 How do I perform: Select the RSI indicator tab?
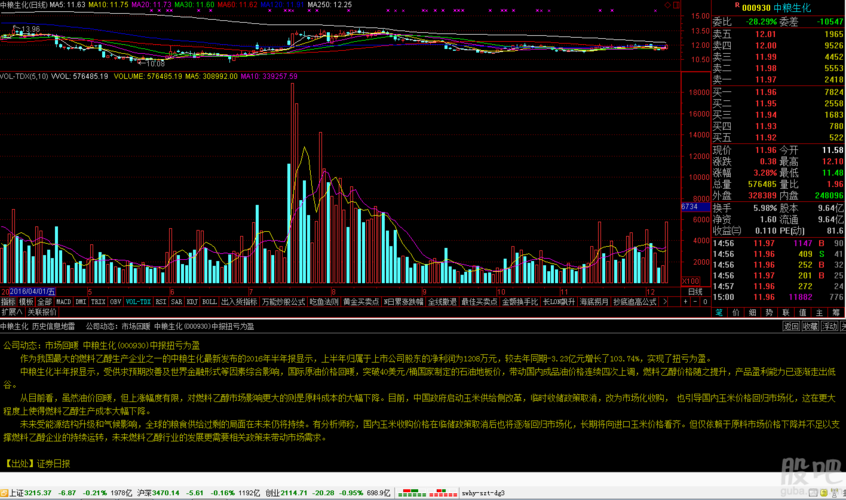(x=161, y=302)
